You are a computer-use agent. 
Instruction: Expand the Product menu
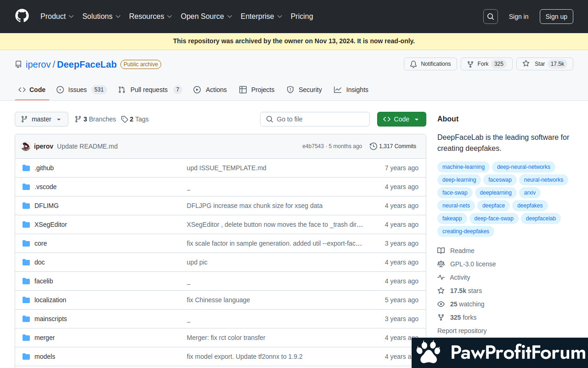(x=57, y=16)
